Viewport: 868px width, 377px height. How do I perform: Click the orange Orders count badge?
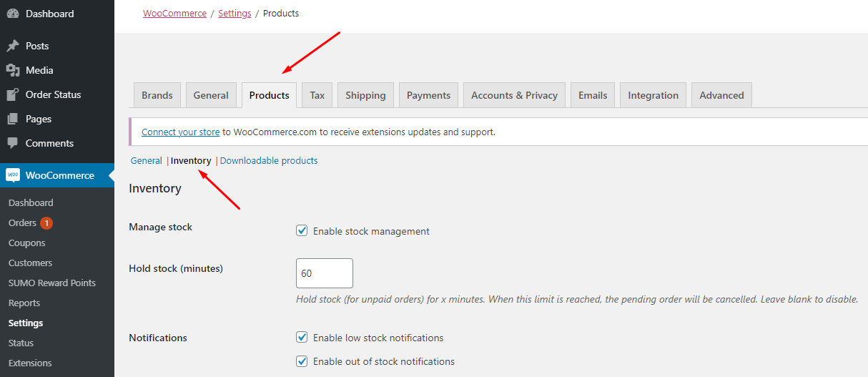[x=46, y=223]
